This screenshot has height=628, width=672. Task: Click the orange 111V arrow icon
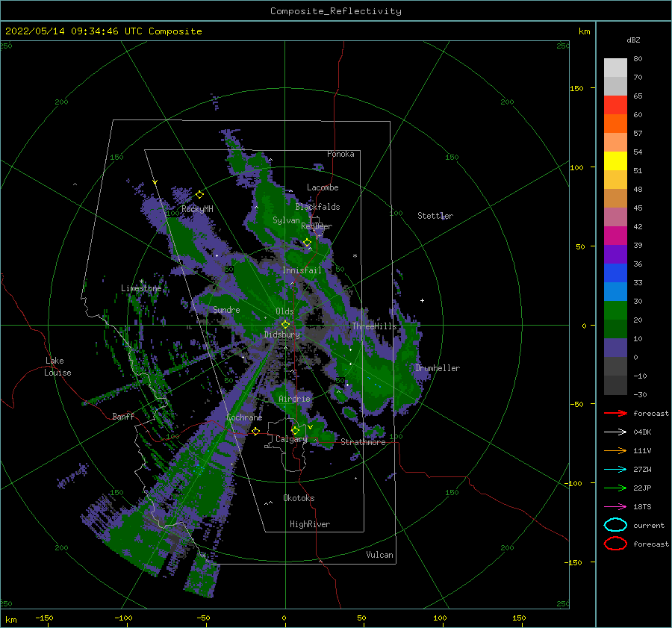pos(615,450)
